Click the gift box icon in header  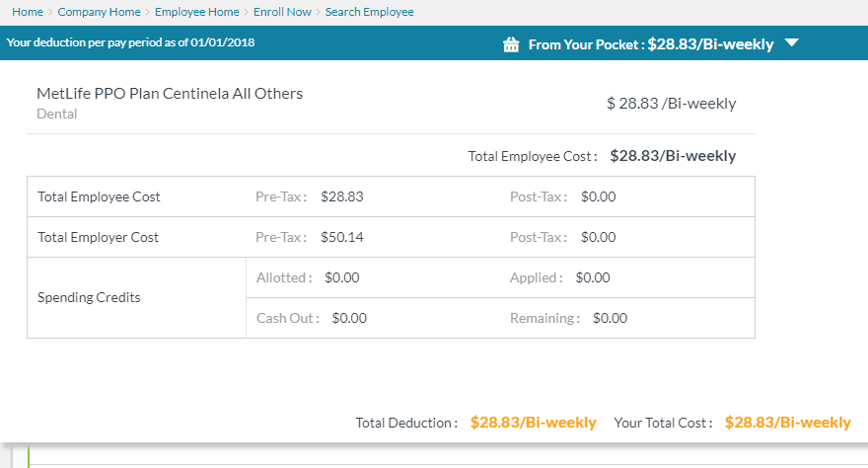(511, 44)
